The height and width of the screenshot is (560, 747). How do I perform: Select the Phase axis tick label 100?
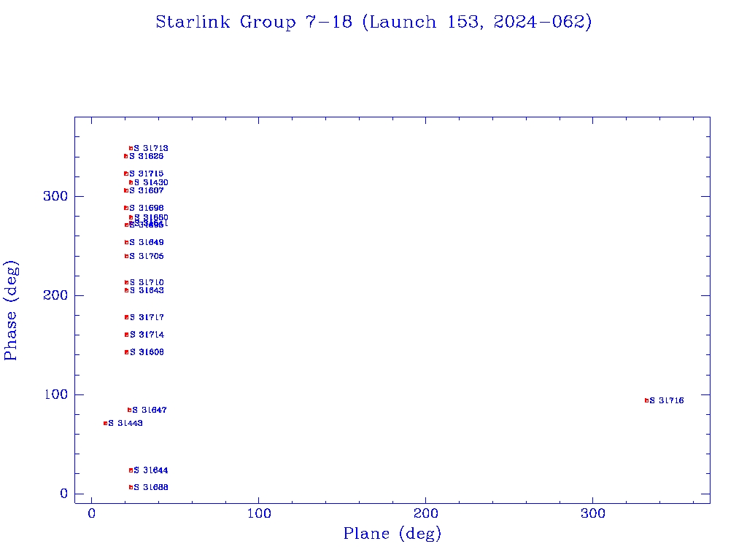55,394
